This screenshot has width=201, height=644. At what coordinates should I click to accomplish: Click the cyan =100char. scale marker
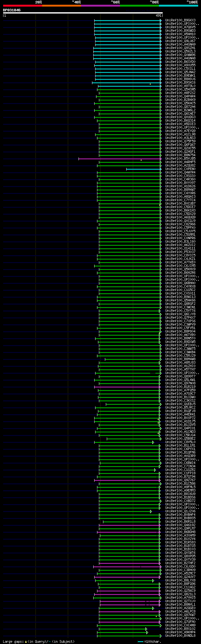point(140,642)
